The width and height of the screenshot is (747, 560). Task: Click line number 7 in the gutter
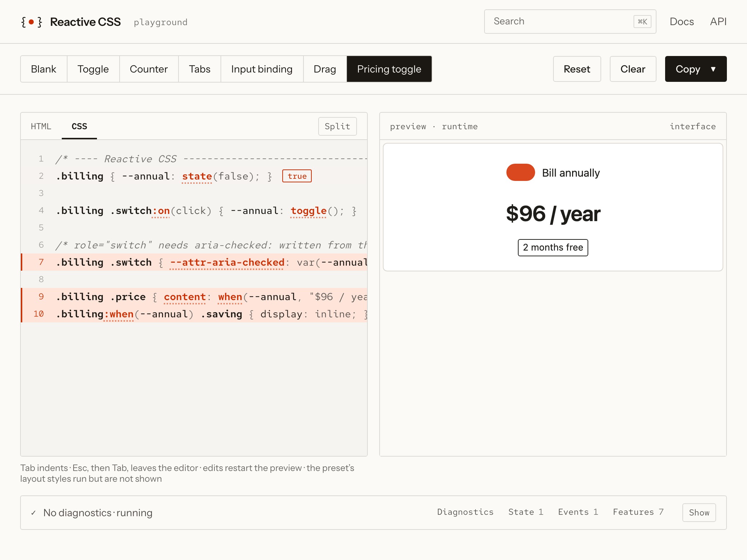[41, 262]
